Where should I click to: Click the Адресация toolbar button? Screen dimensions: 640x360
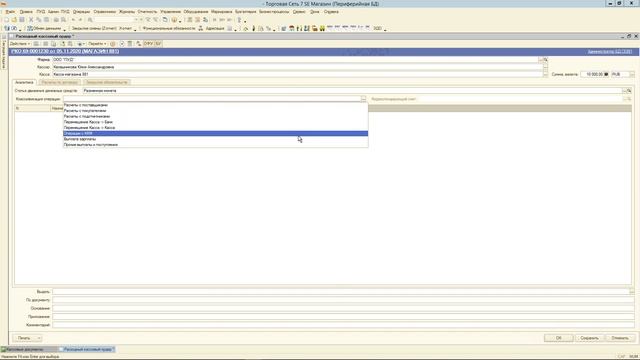(215, 29)
